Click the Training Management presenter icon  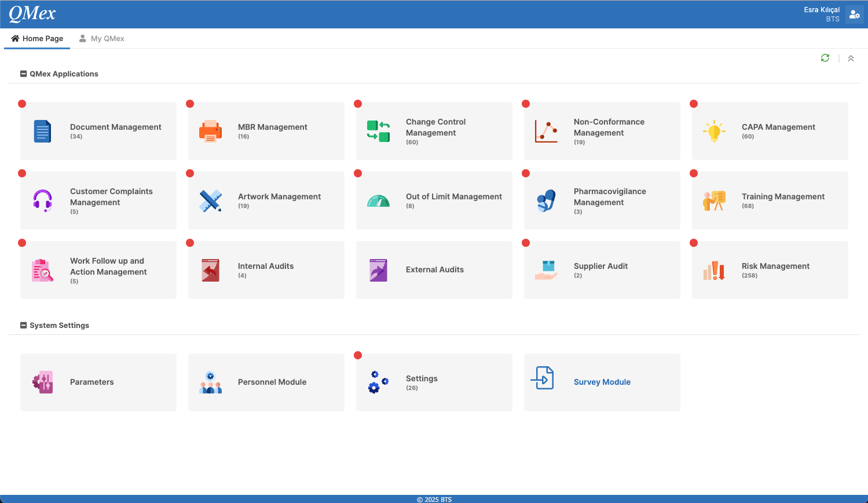714,200
